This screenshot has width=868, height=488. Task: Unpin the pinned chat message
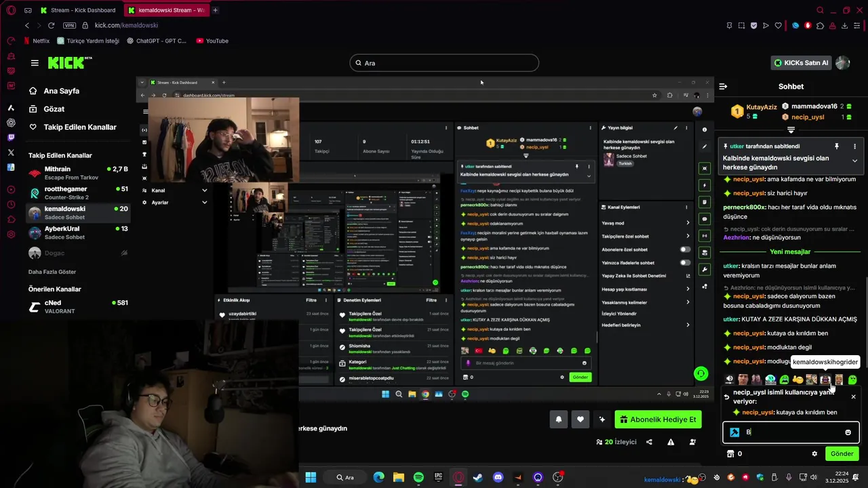[837, 146]
